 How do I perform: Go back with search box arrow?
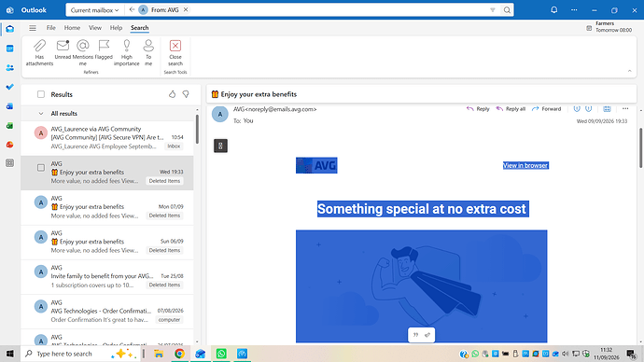pyautogui.click(x=132, y=10)
